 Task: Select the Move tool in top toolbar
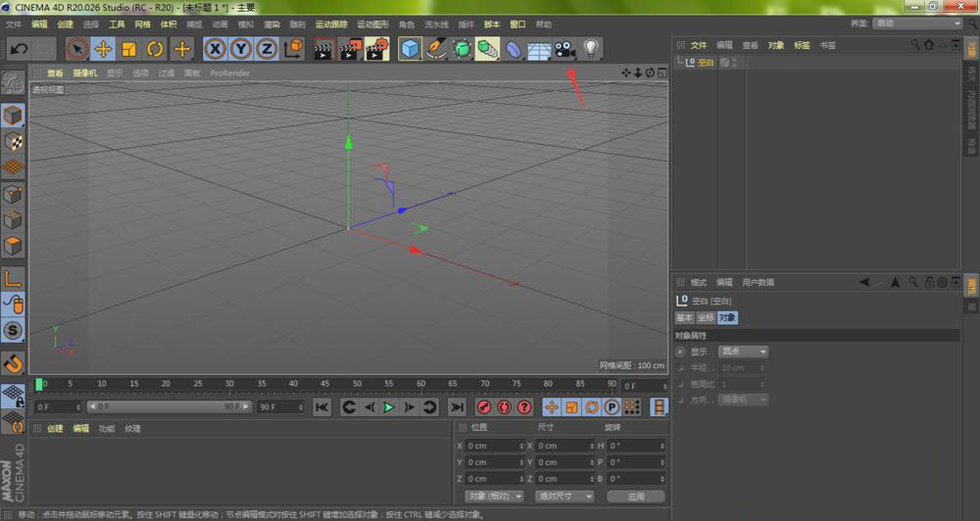(103, 49)
